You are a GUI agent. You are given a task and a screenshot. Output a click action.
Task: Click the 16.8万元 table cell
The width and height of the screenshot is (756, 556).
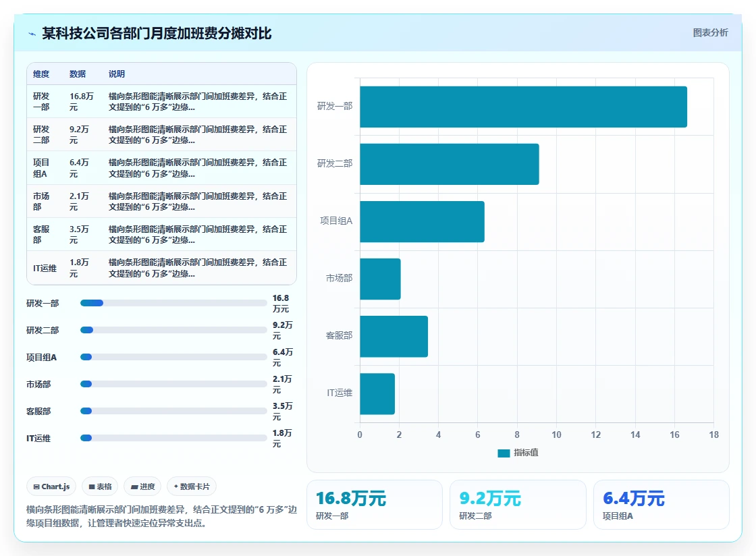point(82,102)
